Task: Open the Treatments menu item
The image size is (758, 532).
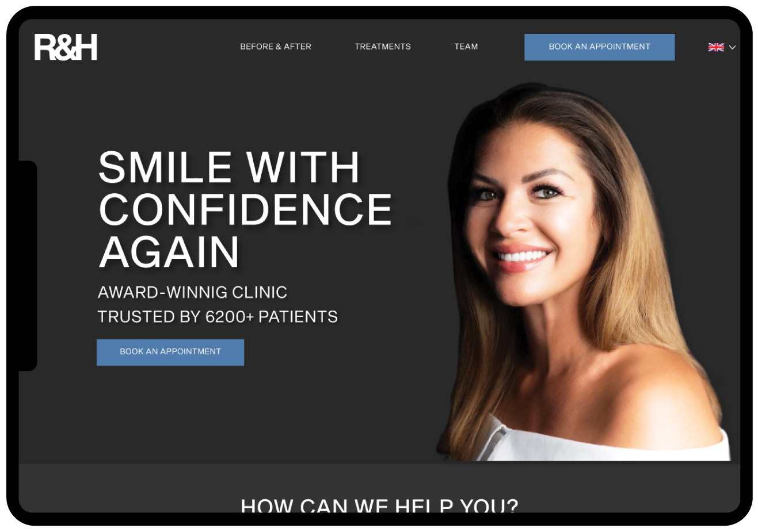Action: [x=383, y=47]
